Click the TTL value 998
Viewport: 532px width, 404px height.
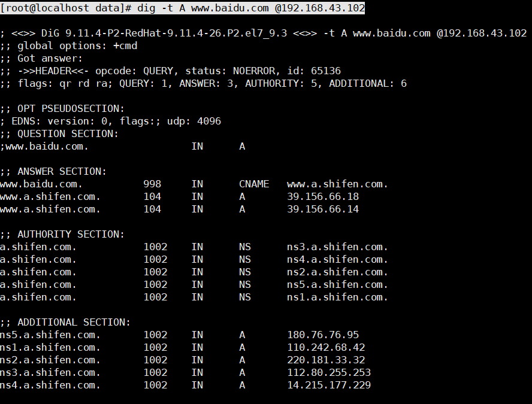[x=152, y=184]
